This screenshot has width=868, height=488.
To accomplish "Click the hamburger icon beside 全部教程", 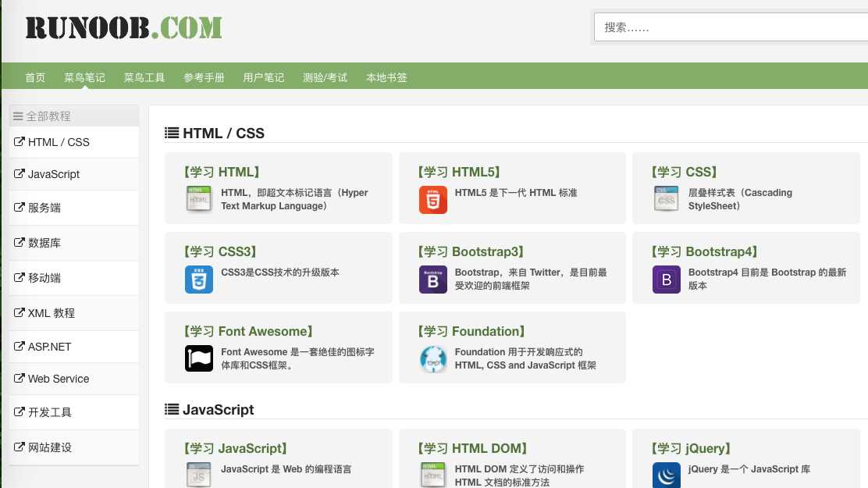I will pyautogui.click(x=18, y=116).
